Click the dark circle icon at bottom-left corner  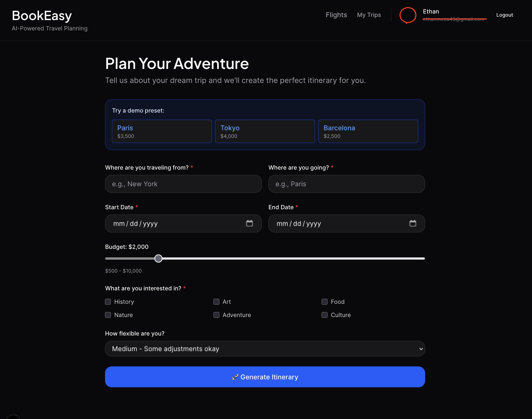pos(13,417)
